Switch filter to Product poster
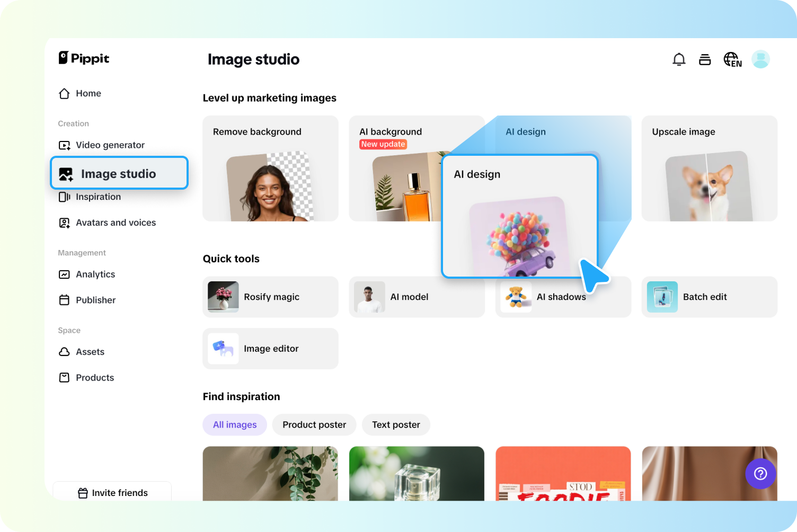 coord(314,424)
